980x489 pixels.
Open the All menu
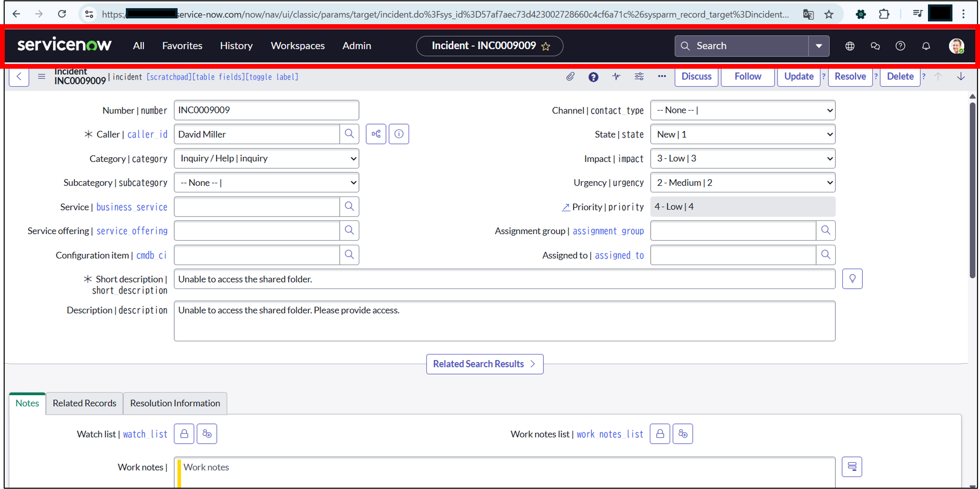tap(138, 46)
